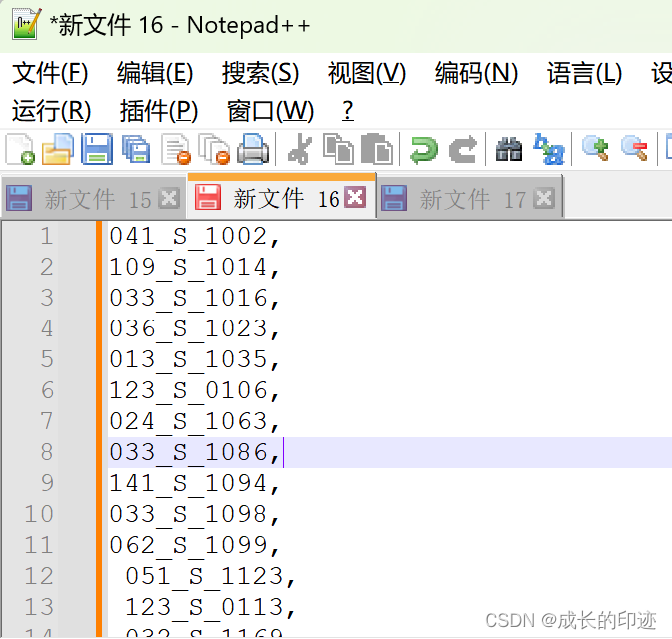This screenshot has height=639, width=672.
Task: Click the text 123_S_0113,
Action: coord(210,608)
